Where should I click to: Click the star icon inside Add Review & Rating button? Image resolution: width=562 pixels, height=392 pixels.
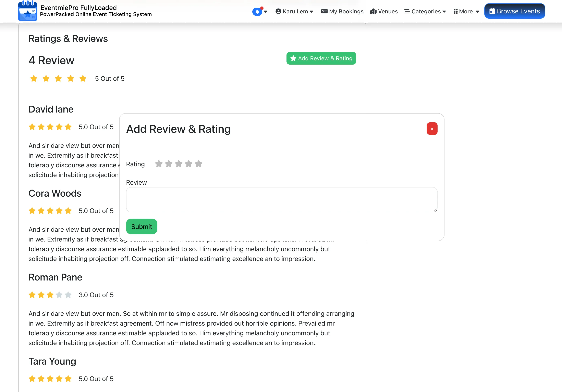click(x=293, y=58)
